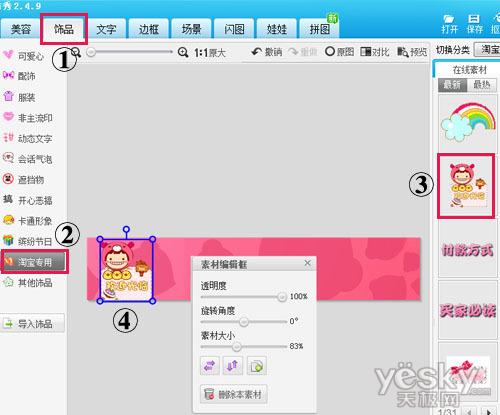Image resolution: width=500 pixels, height=415 pixels.
Task: Click the 对比 compare icon
Action: (366, 52)
